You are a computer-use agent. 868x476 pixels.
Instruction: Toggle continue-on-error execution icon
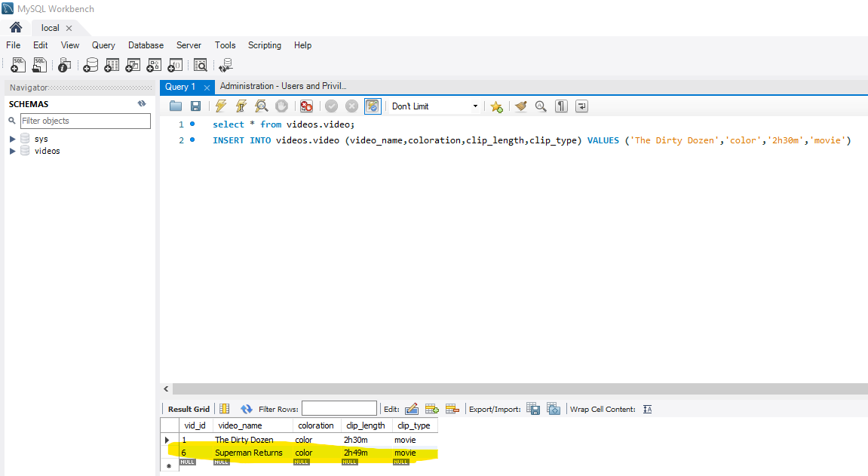tap(306, 106)
